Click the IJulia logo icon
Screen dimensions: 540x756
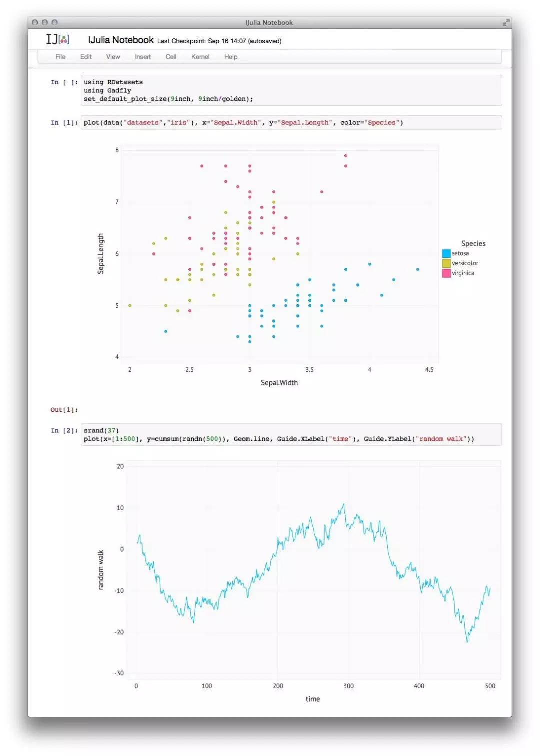coord(58,39)
